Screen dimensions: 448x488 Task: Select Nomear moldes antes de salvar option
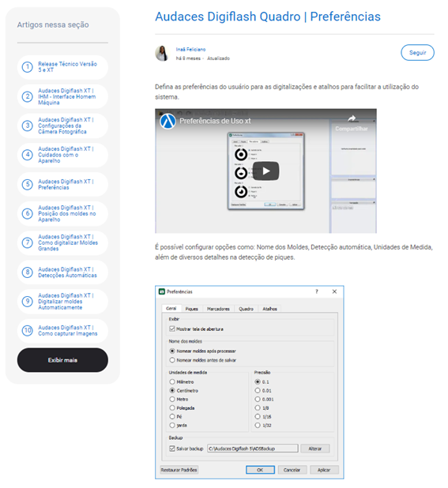pyautogui.click(x=172, y=360)
